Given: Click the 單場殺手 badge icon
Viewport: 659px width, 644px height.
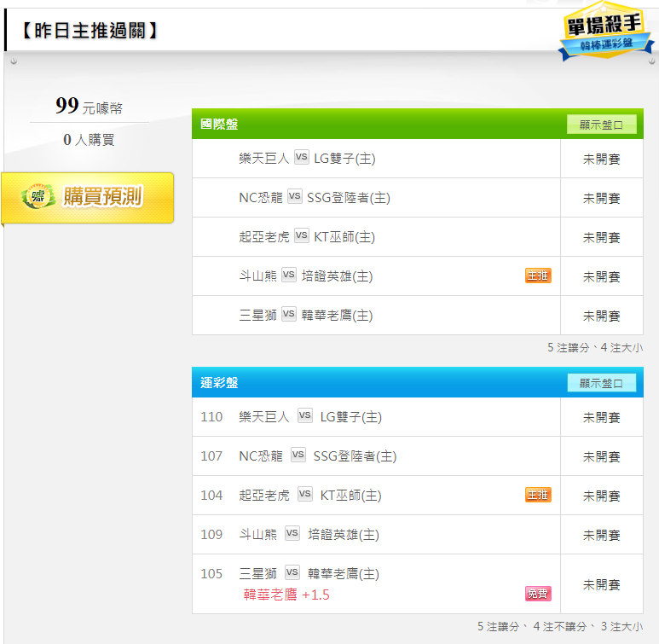Looking at the screenshot, I should [605, 32].
